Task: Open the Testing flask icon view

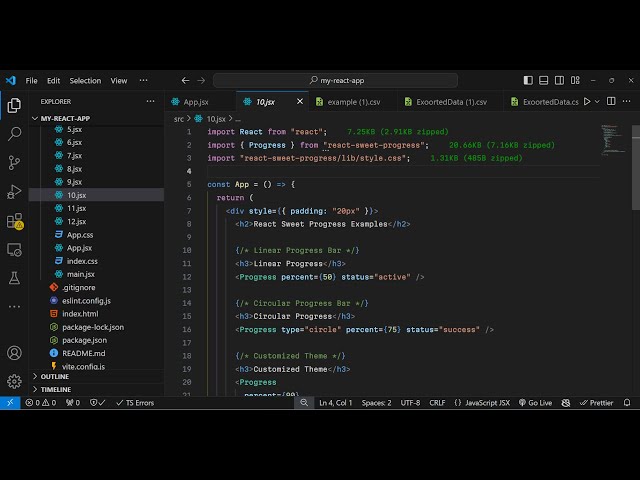Action: point(14,278)
